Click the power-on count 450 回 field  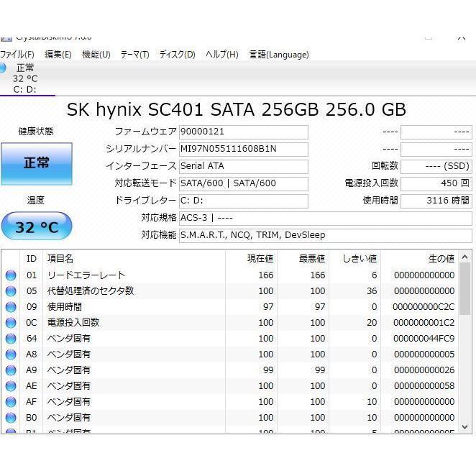pos(436,183)
